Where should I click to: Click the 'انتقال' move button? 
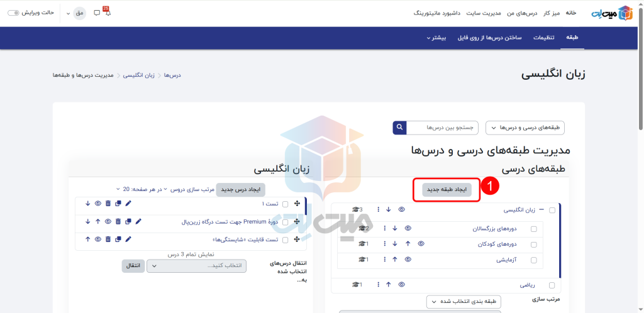(x=133, y=266)
